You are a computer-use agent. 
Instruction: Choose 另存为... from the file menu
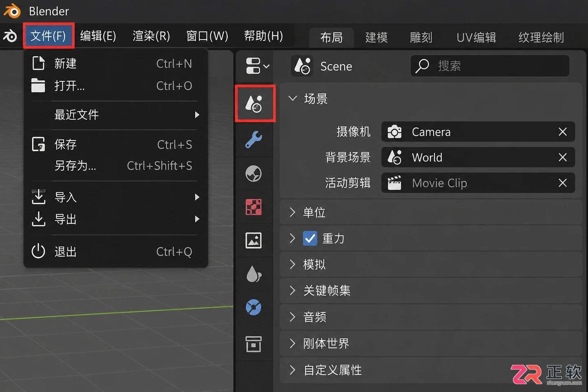click(116, 166)
